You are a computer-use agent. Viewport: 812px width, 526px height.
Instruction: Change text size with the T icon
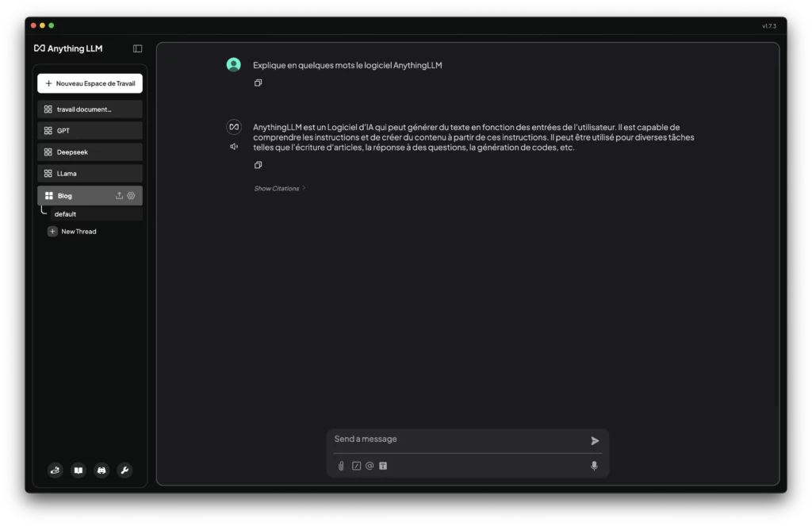click(383, 466)
